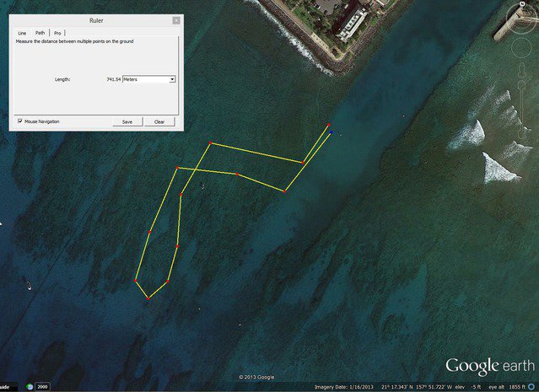
Task: Click the 'Imagery Date: 1/16/2013' status text
Action: coord(344,387)
